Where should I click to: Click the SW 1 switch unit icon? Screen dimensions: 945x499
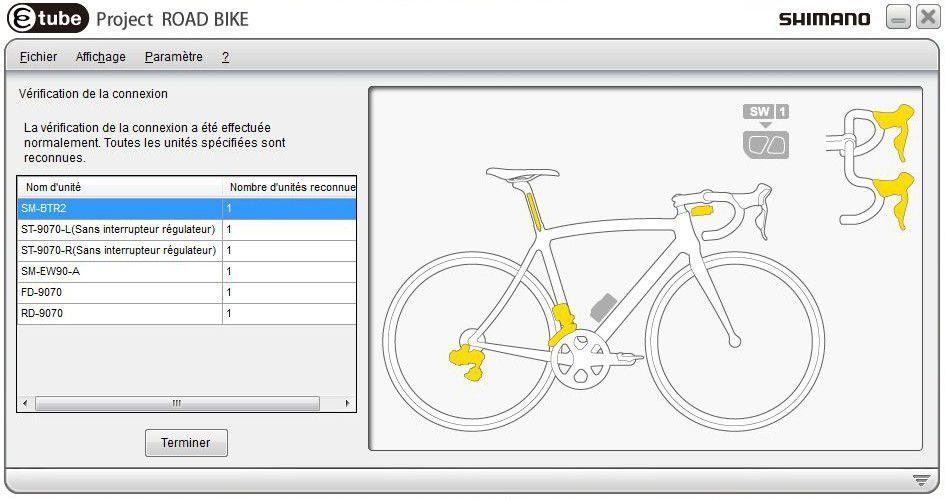pos(765,131)
